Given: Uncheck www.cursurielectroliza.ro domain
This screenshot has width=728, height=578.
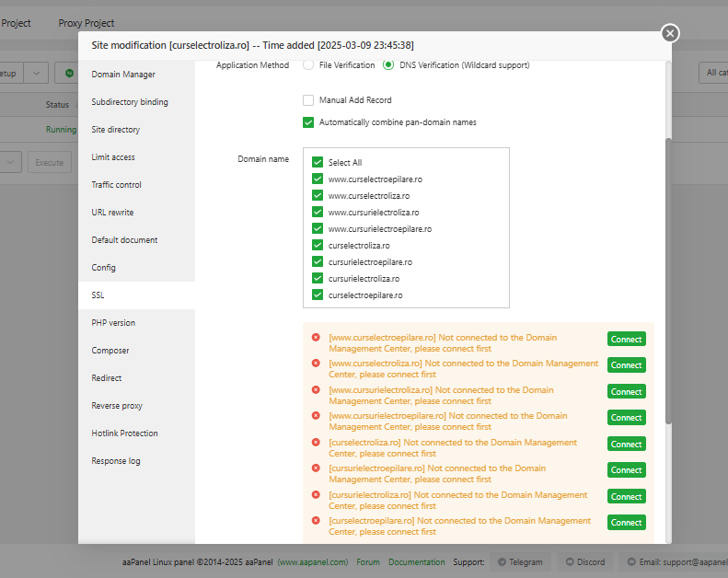Looking at the screenshot, I should coord(318,213).
